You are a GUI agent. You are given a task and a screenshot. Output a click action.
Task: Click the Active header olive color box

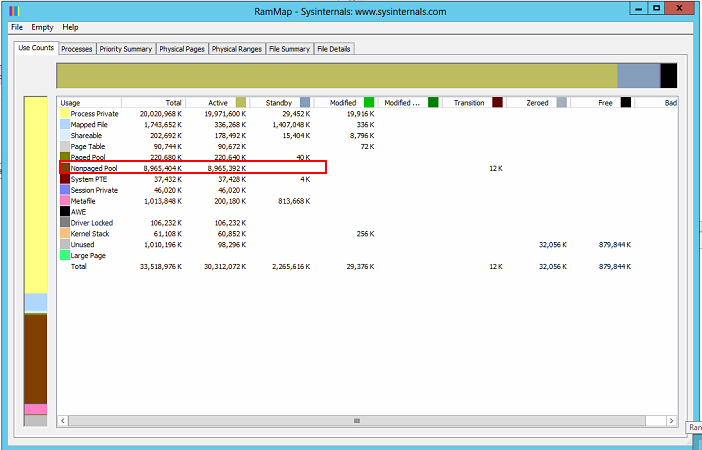click(x=241, y=103)
